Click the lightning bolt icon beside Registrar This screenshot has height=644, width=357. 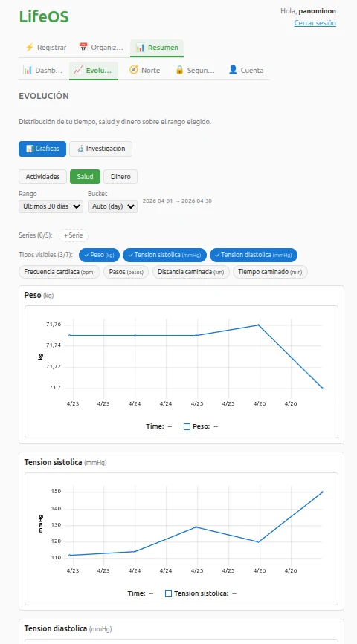pyautogui.click(x=29, y=48)
